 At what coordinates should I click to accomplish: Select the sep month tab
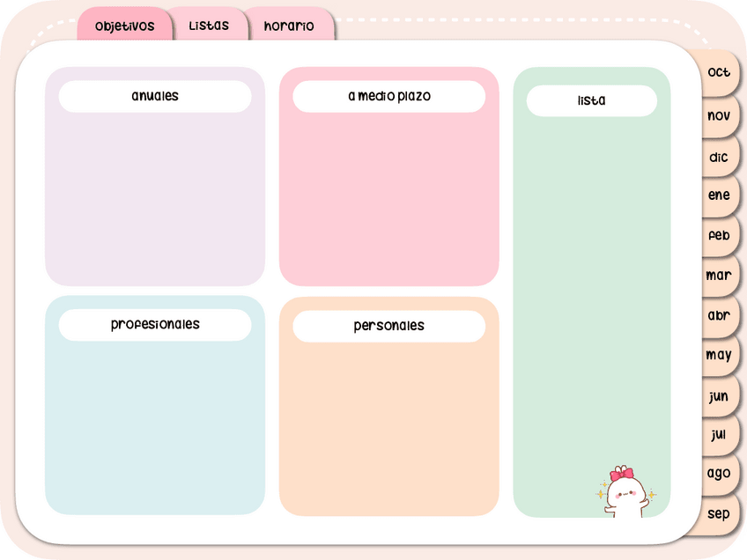click(x=719, y=513)
